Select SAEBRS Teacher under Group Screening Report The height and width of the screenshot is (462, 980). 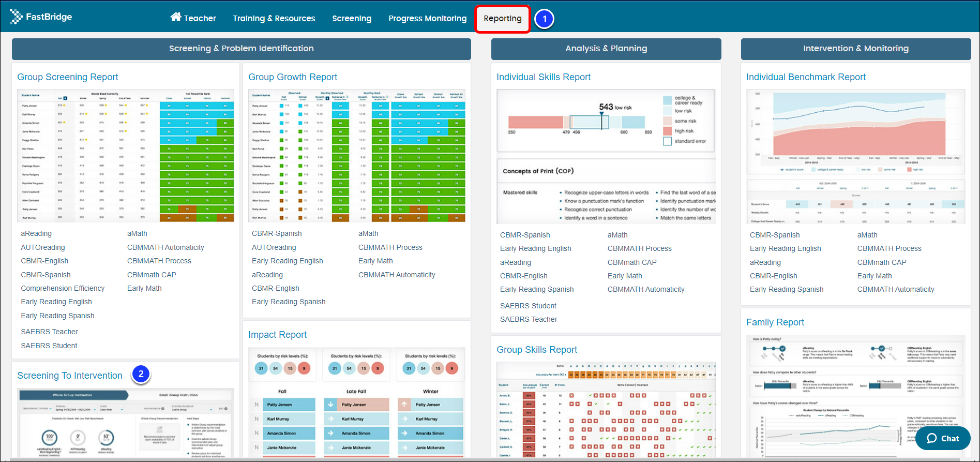click(49, 332)
